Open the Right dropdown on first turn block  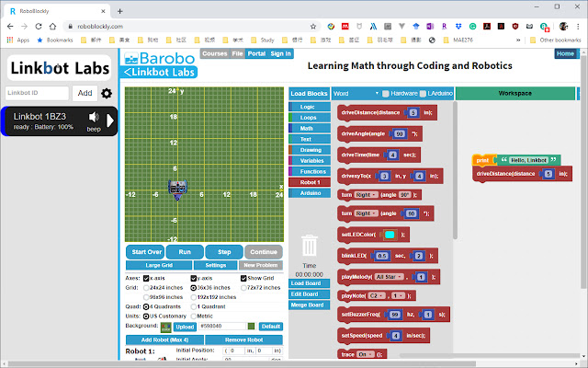[x=366, y=195]
